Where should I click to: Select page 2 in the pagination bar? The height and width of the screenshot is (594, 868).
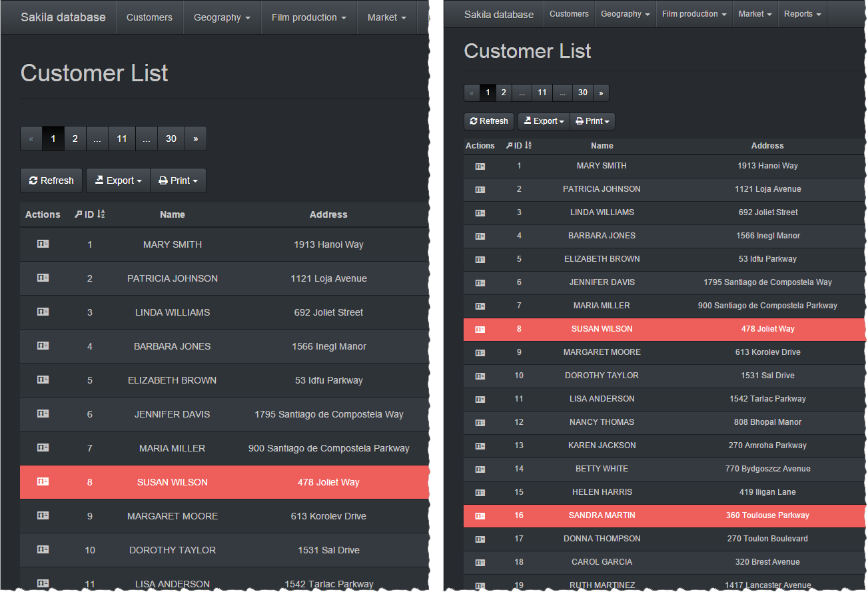coord(504,93)
